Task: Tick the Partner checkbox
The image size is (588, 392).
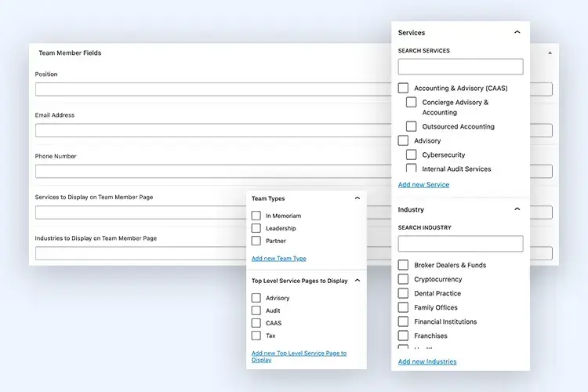Action: click(x=256, y=241)
